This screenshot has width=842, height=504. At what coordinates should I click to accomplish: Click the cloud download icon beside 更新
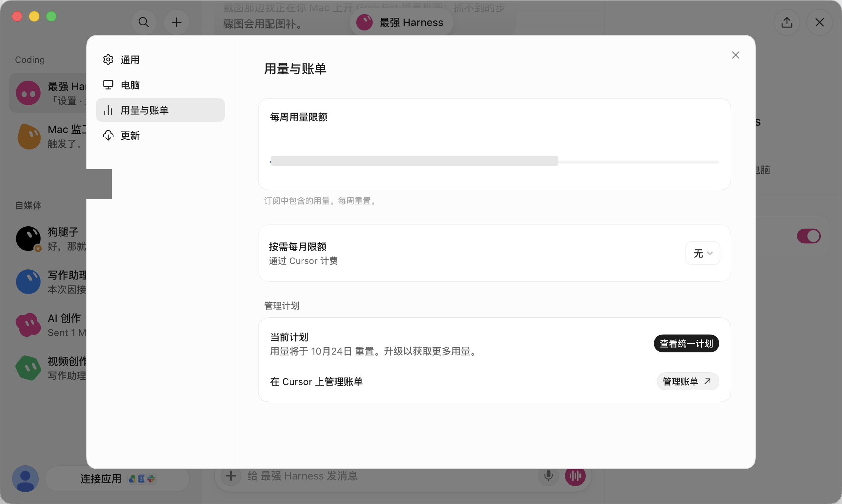[108, 135]
